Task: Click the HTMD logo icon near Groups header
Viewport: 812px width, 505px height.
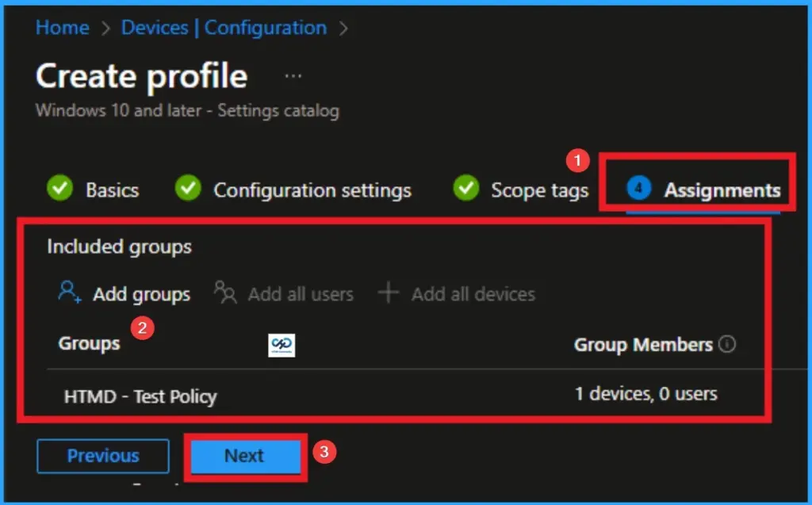Action: [280, 344]
